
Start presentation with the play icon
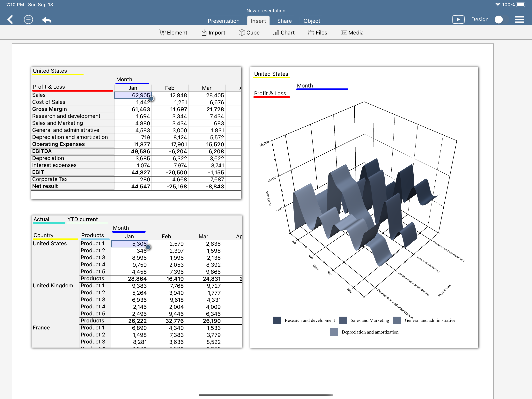click(458, 19)
